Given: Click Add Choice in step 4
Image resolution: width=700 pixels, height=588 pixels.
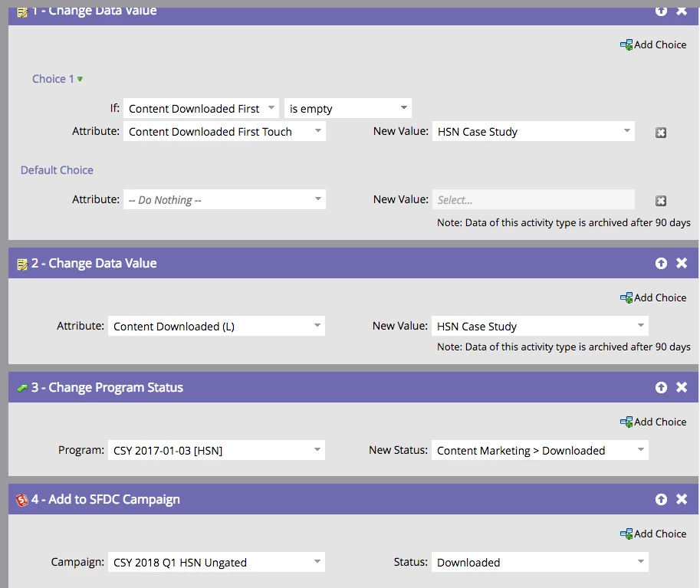Looking at the screenshot, I should pyautogui.click(x=653, y=534).
